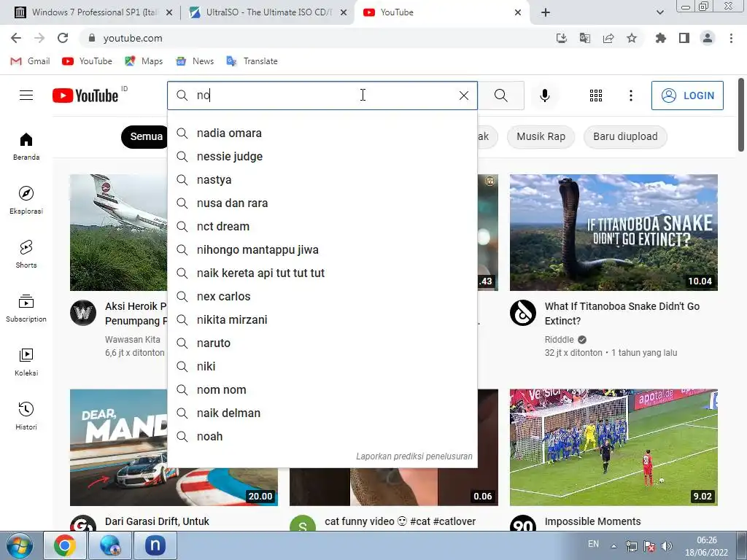Choose suggestion 'nikita mirzani'
Screen dimensions: 747x560
pyautogui.click(x=322, y=319)
